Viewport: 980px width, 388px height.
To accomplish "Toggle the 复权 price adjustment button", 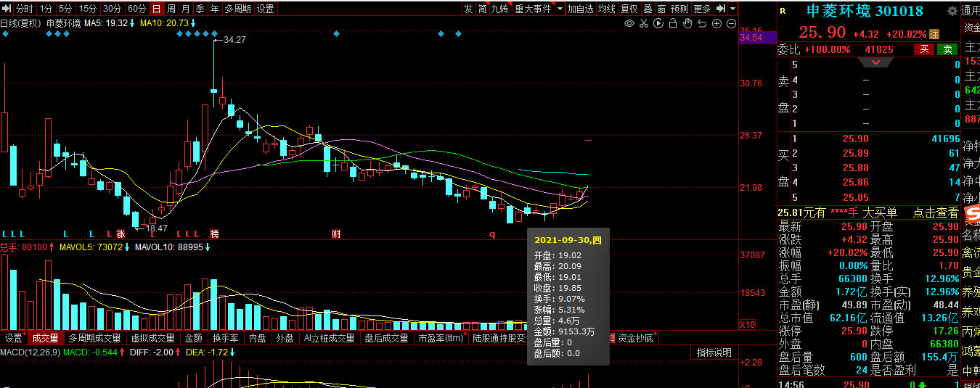I will click(x=629, y=9).
